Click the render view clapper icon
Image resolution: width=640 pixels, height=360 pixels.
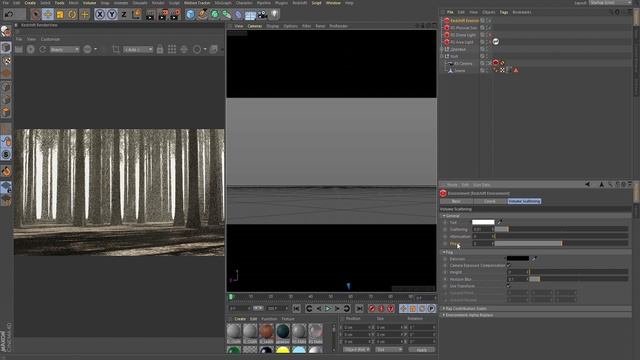[x=150, y=15]
